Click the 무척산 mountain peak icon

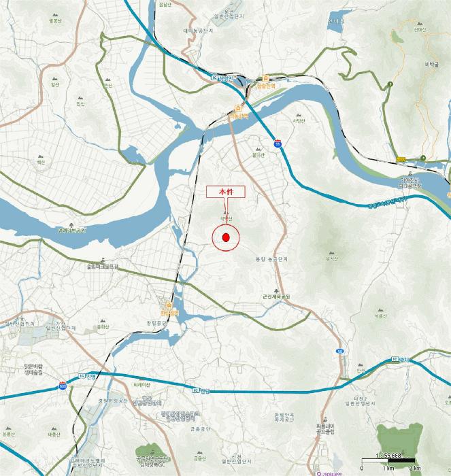click(x=331, y=253)
